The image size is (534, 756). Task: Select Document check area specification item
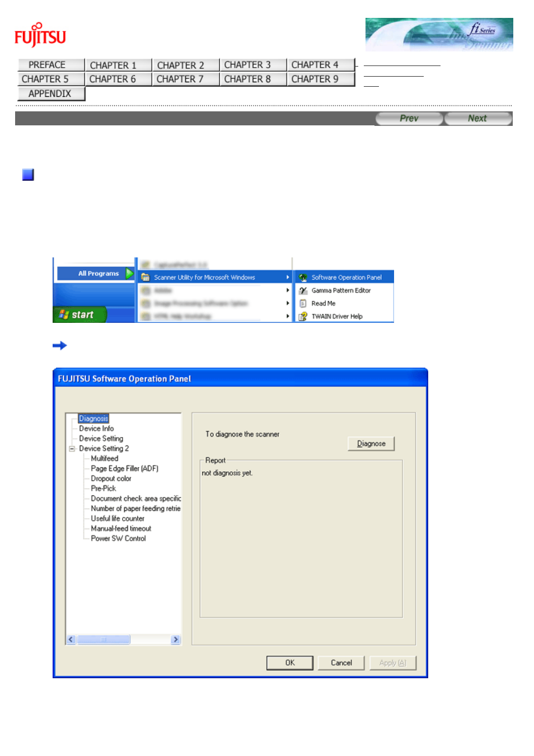click(x=136, y=499)
